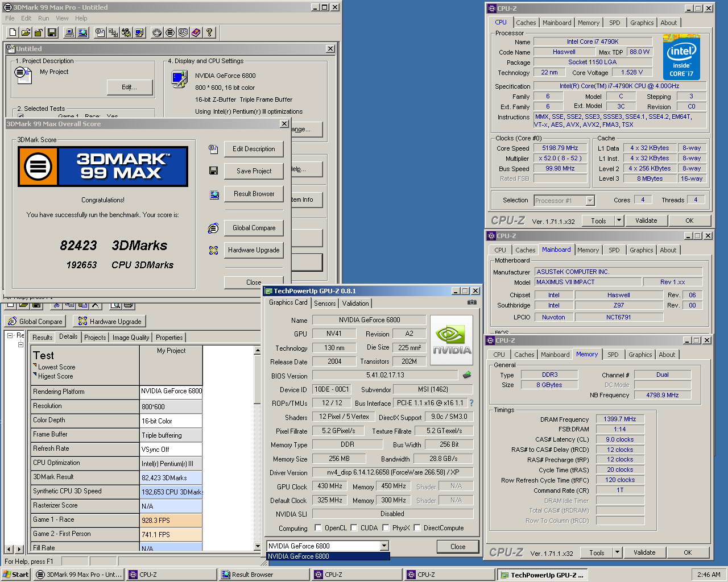Click the purple help book toolbar icon
This screenshot has width=728, height=582.
(196, 32)
